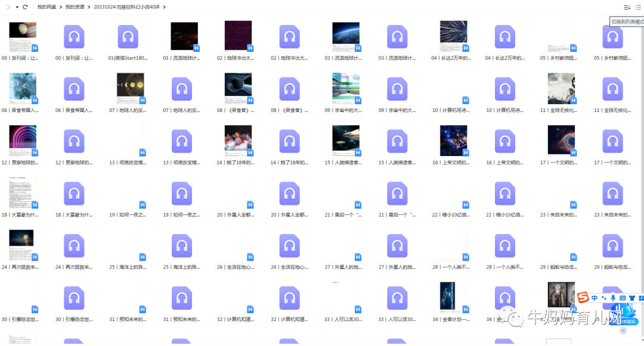Select the 12 | 贯穿地球的 audio file
This screenshot has width=644, height=346.
74,141
